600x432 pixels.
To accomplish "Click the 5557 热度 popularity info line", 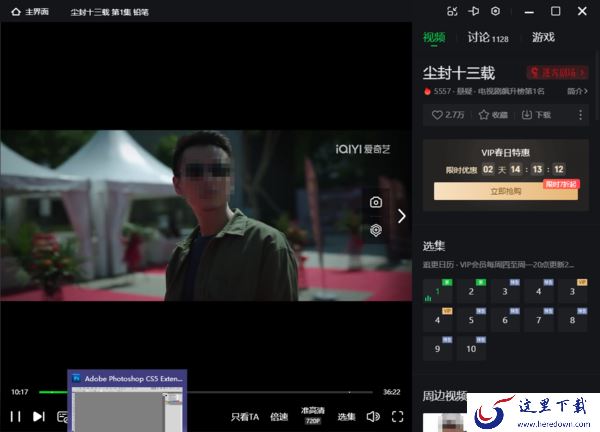I will point(484,91).
